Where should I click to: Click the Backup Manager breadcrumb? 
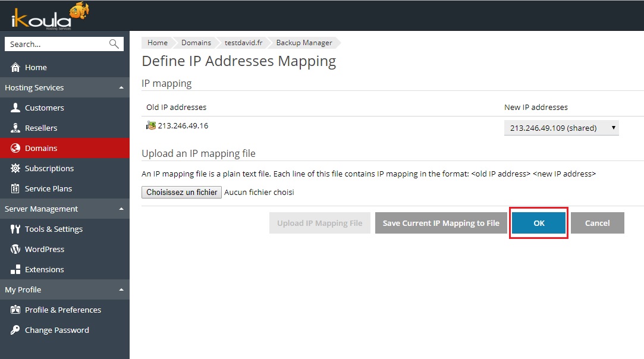point(304,43)
